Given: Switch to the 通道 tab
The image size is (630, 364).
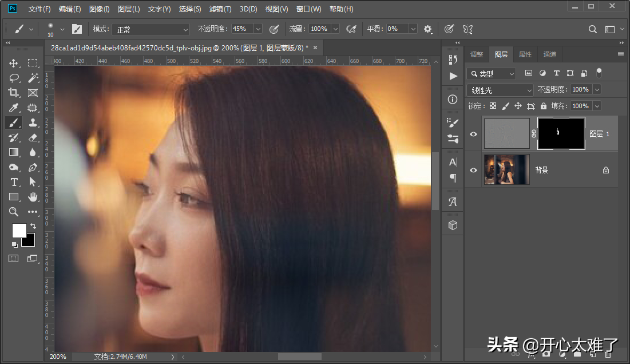Looking at the screenshot, I should pyautogui.click(x=549, y=54).
